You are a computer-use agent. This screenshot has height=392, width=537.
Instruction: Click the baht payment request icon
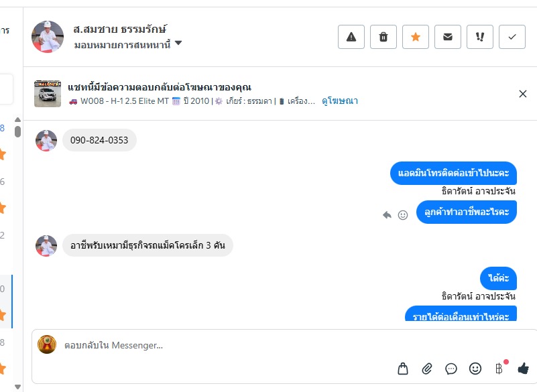(499, 369)
